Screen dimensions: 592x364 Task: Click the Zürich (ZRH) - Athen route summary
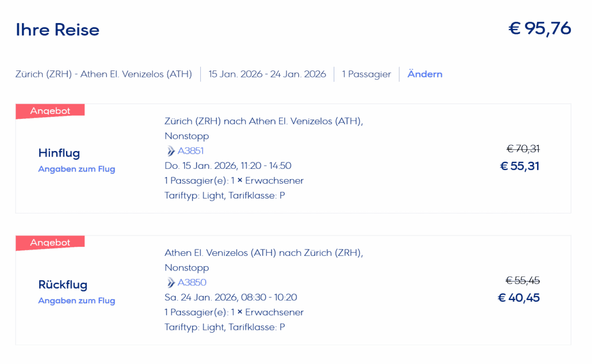click(x=104, y=74)
